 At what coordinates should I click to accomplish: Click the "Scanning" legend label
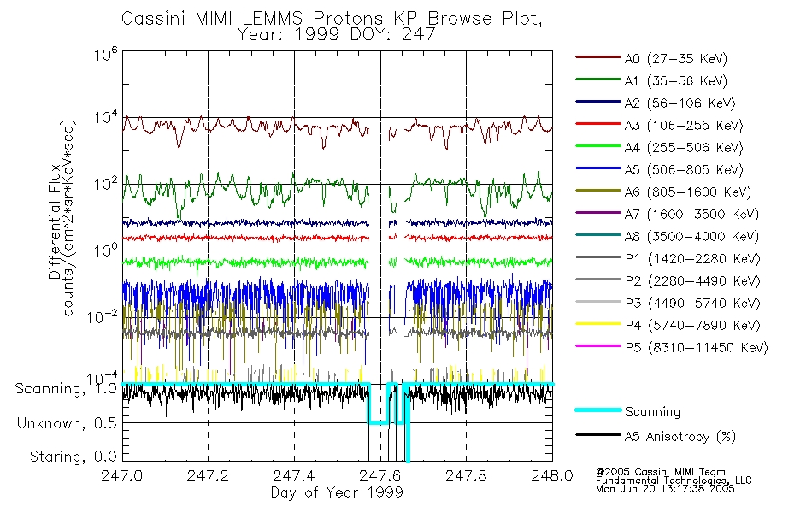click(x=652, y=412)
